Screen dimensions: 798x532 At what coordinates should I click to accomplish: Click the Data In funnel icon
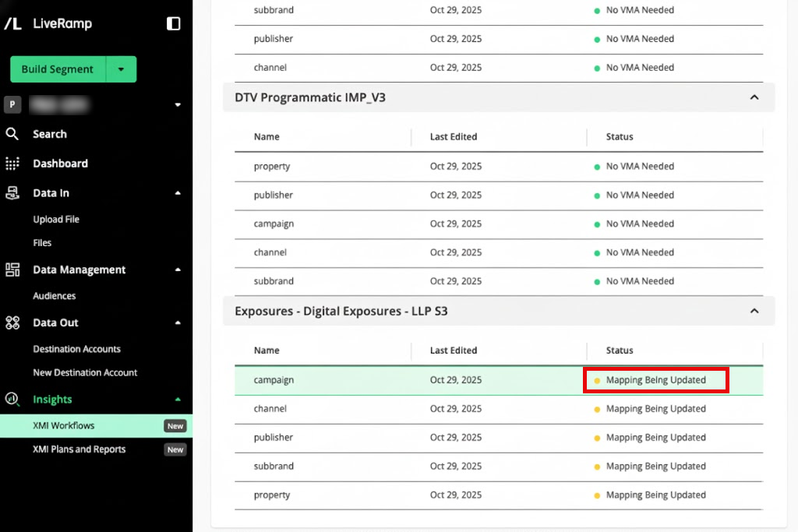(x=12, y=193)
